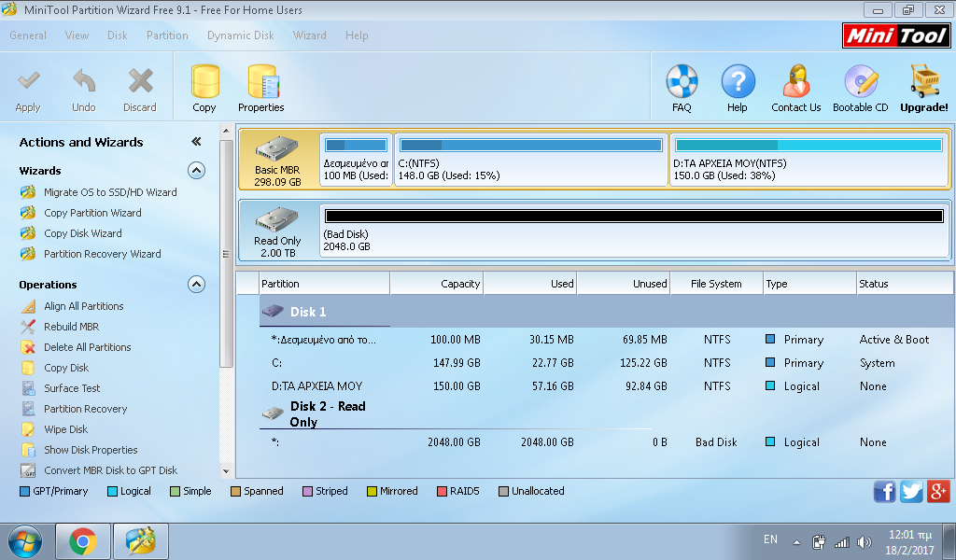The image size is (956, 560).
Task: Open the Wizard menu
Action: tap(310, 35)
